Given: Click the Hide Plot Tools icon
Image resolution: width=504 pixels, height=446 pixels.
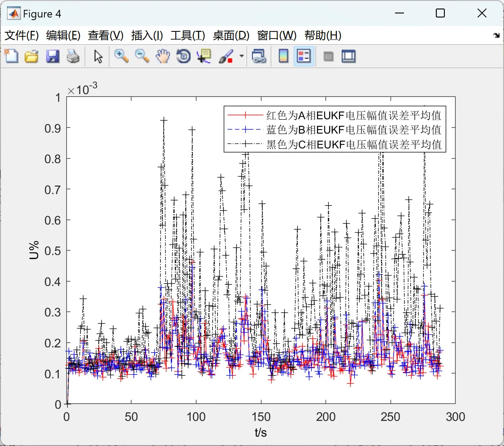Looking at the screenshot, I should pos(328,56).
